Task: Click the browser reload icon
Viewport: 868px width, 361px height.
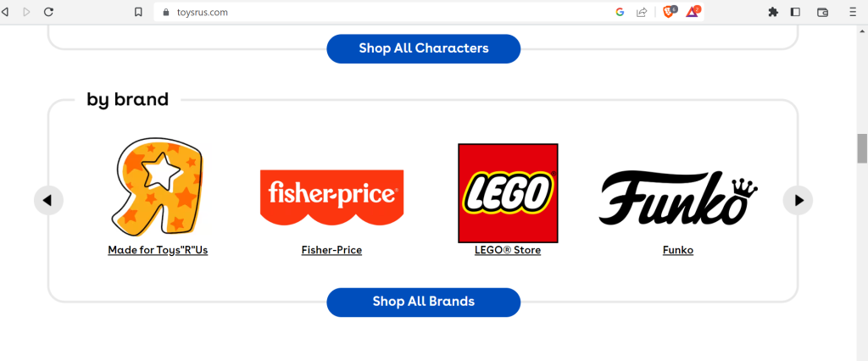Action: (48, 12)
